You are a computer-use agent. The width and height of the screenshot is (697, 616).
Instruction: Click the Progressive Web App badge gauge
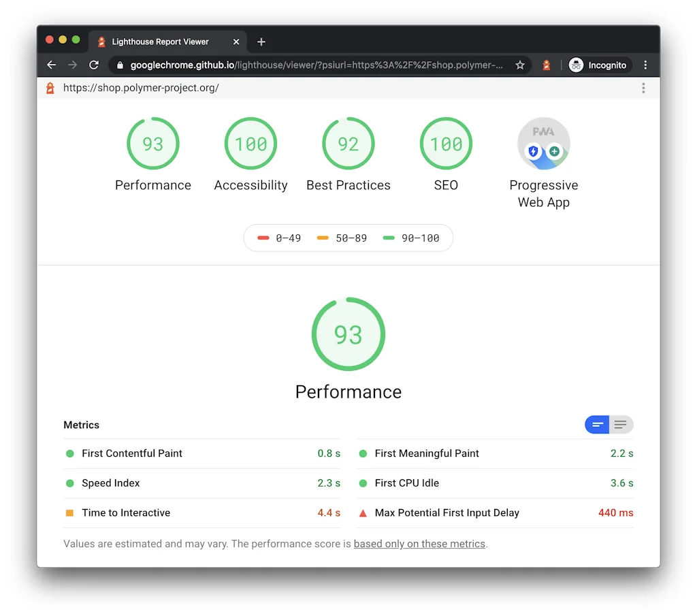pyautogui.click(x=543, y=144)
